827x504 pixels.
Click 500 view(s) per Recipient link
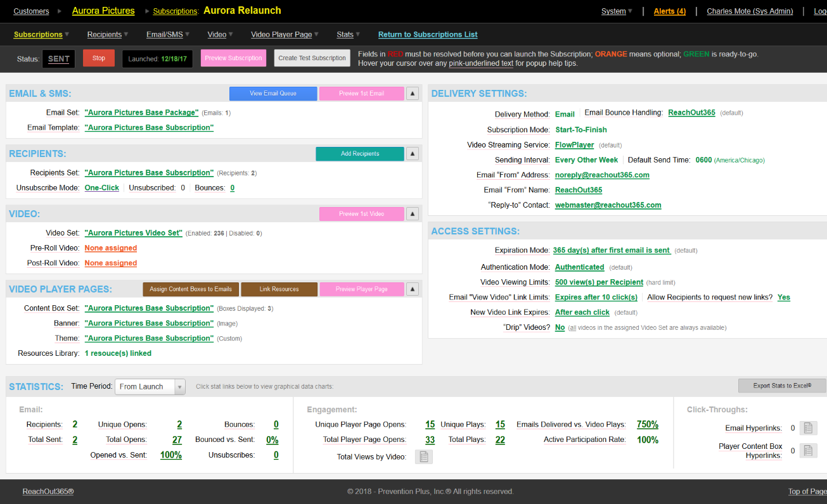point(599,282)
